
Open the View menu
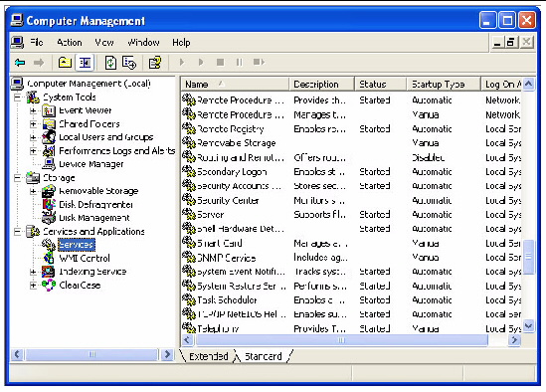pos(104,43)
